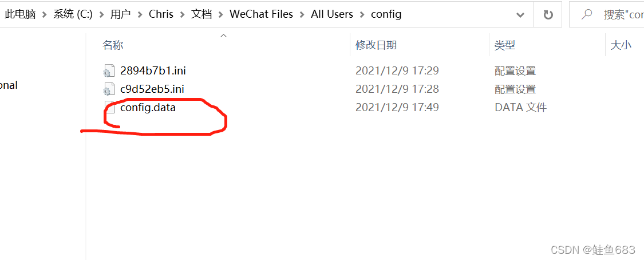The width and height of the screenshot is (644, 260).
Task: Sort files by 类型 column header
Action: click(x=505, y=45)
